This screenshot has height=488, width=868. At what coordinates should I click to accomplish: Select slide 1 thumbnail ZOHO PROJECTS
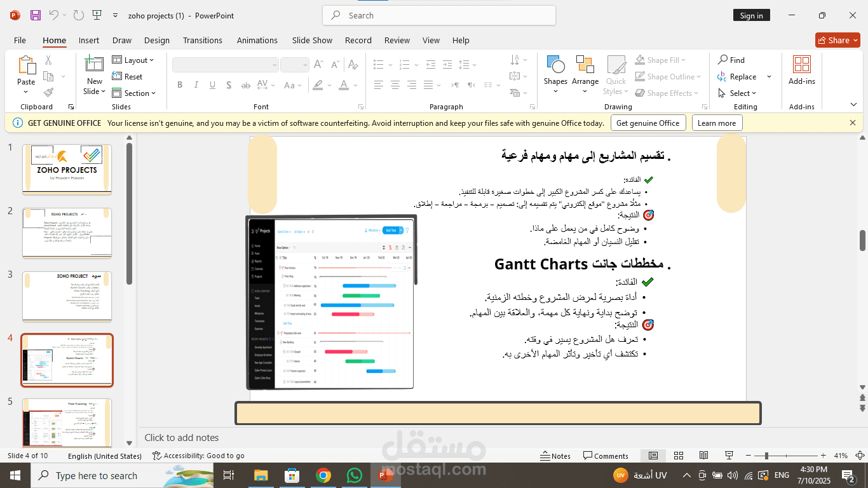click(x=67, y=169)
